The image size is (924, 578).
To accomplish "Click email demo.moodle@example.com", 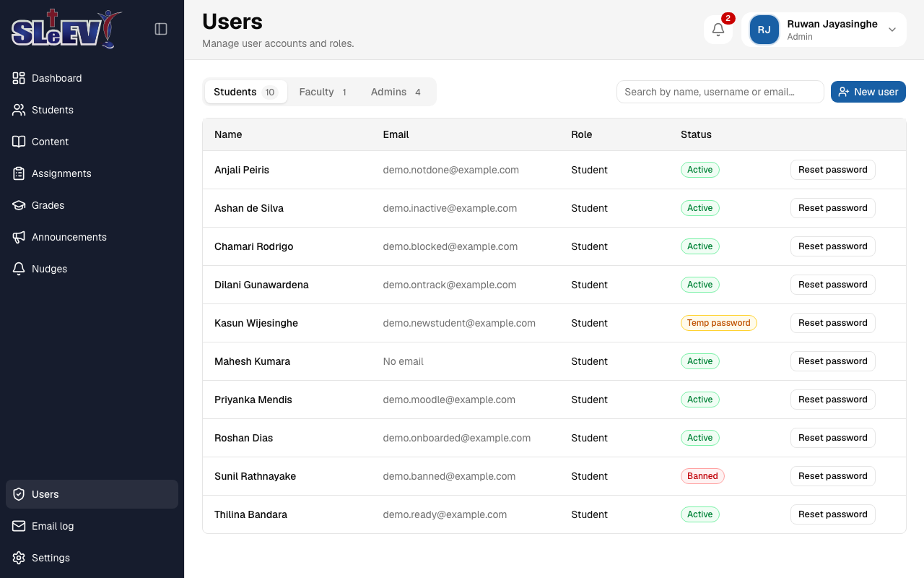I will [x=449, y=400].
